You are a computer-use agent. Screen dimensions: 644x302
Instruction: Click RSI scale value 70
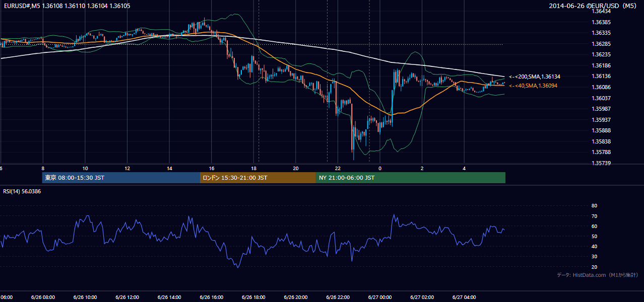tap(594, 216)
